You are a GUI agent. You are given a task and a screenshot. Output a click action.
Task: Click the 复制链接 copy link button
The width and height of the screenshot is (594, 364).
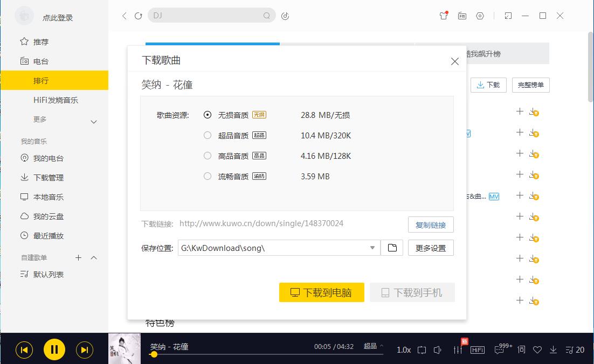pyautogui.click(x=431, y=225)
